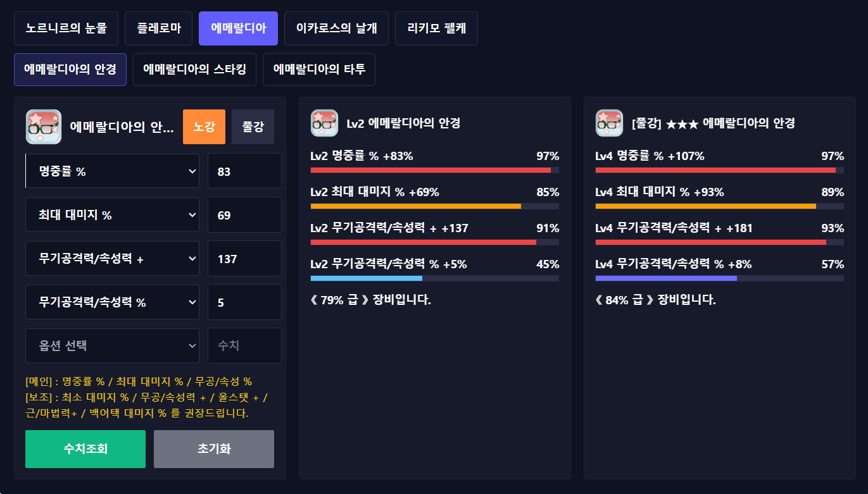Switch to the 노르니르의 눈물 tab
The width and height of the screenshot is (868, 494).
[66, 28]
